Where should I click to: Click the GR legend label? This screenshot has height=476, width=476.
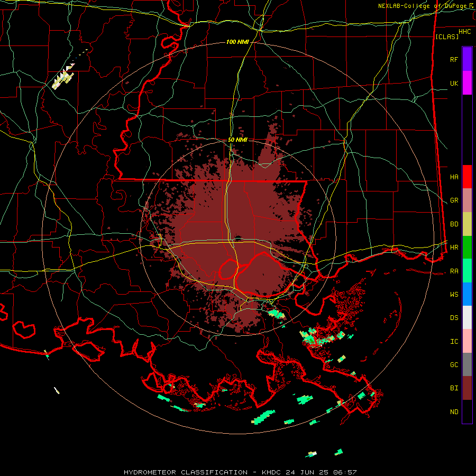(x=454, y=200)
